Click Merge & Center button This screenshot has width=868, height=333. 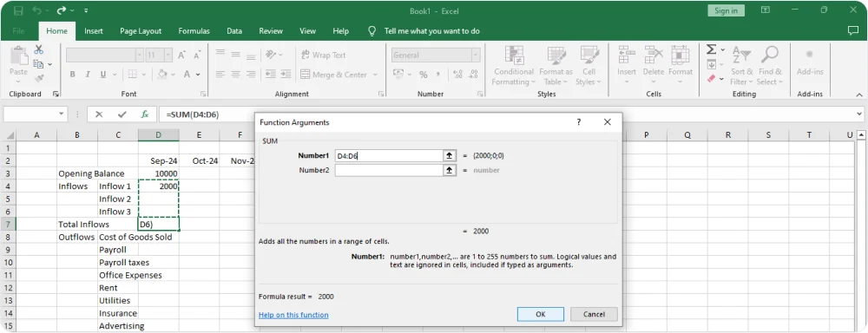coord(334,74)
